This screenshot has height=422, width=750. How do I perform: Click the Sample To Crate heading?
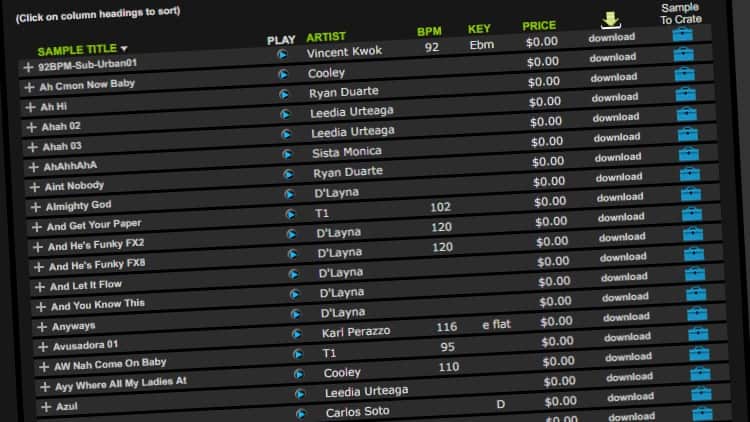681,13
